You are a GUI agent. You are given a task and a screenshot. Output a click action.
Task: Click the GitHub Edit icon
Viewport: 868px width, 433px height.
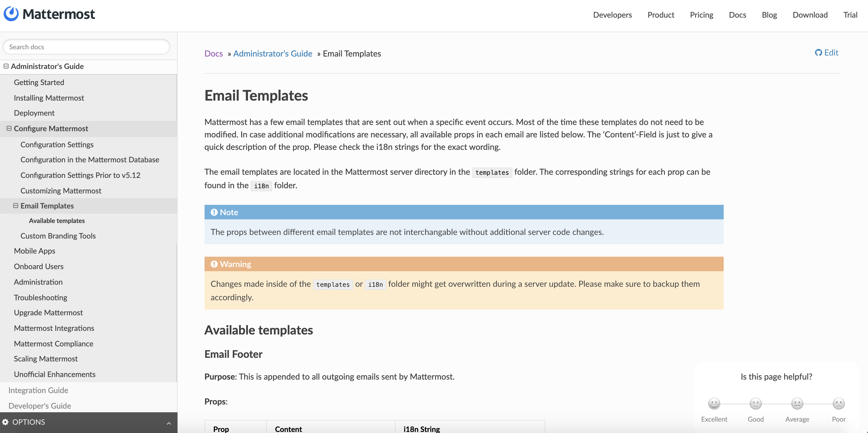(818, 53)
